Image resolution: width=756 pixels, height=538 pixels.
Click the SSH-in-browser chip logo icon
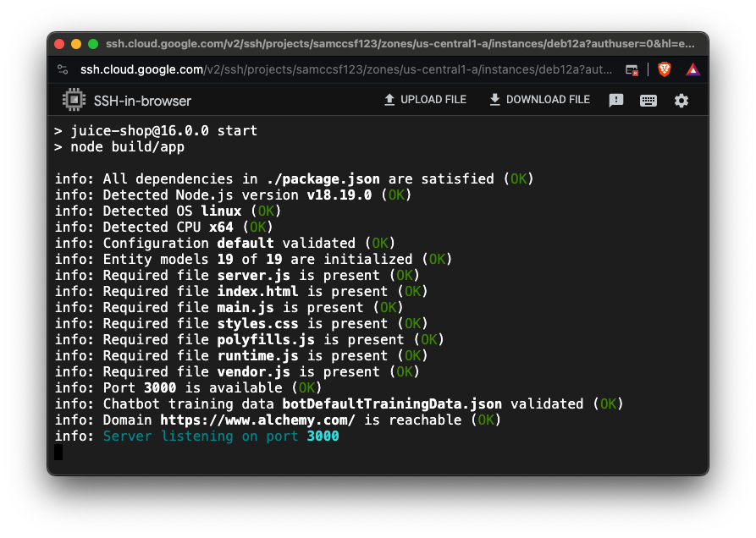74,100
